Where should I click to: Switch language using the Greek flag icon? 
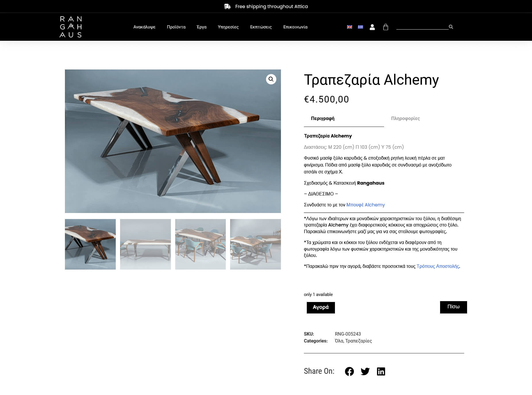(360, 27)
